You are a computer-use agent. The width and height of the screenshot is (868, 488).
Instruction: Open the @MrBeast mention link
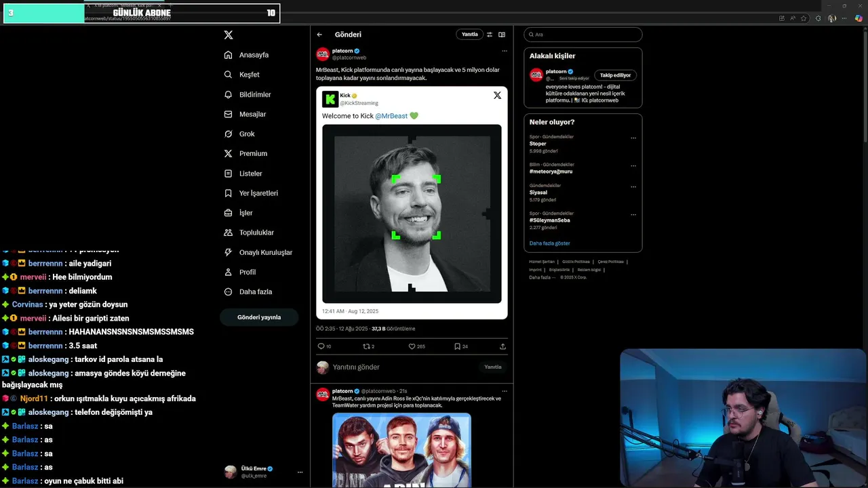(391, 116)
